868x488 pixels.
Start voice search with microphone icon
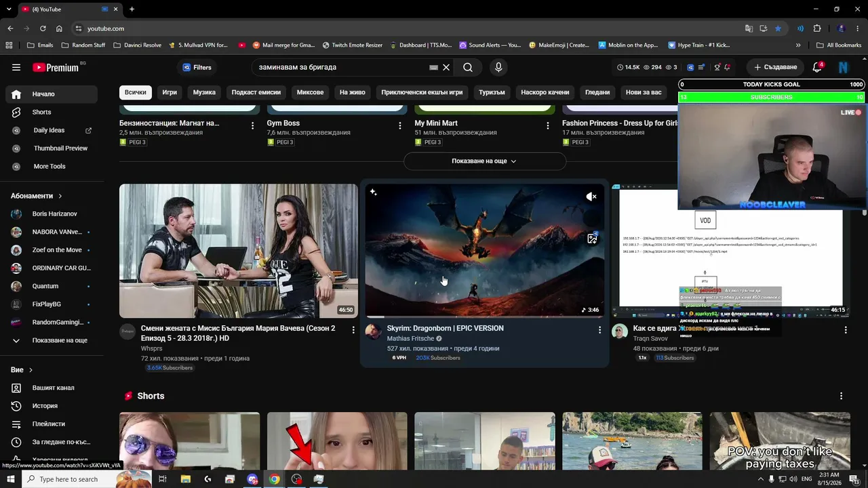coord(498,67)
